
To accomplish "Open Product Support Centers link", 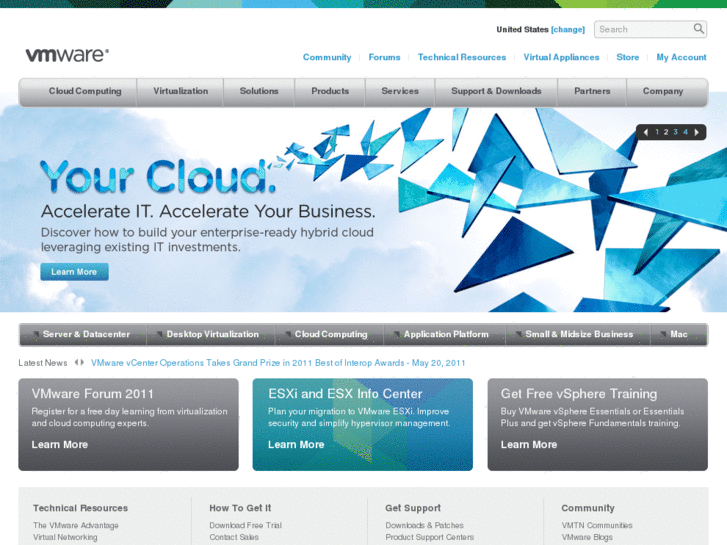I will 429,537.
